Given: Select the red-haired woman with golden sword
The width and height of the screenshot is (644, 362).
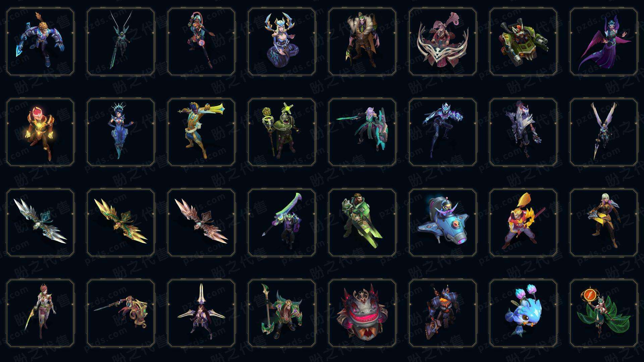Looking at the screenshot, I should tap(40, 313).
